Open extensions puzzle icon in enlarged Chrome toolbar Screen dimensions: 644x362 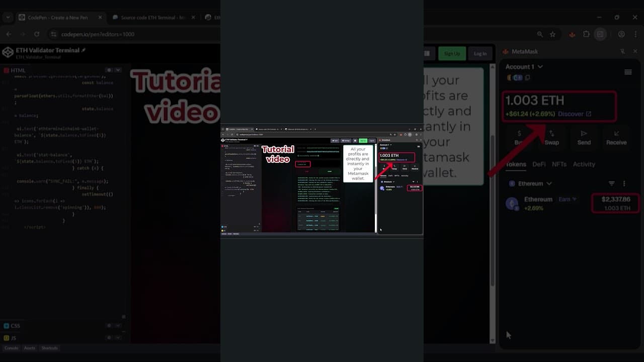[586, 34]
